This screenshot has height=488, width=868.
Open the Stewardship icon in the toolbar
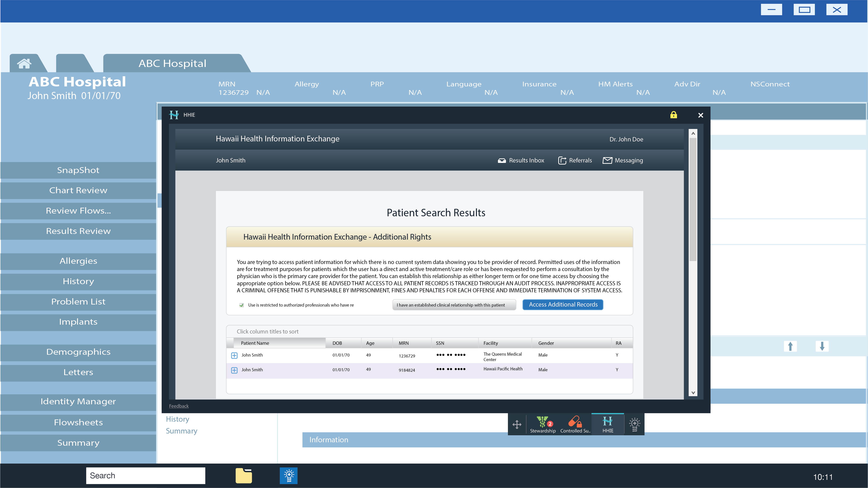[542, 424]
